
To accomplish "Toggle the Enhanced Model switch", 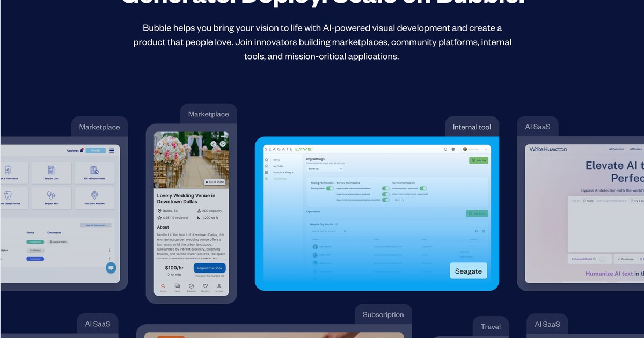I will [x=604, y=259].
